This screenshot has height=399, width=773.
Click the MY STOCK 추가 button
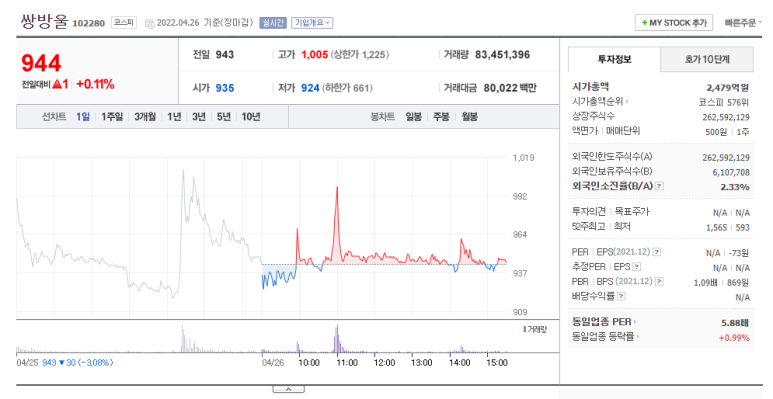674,23
